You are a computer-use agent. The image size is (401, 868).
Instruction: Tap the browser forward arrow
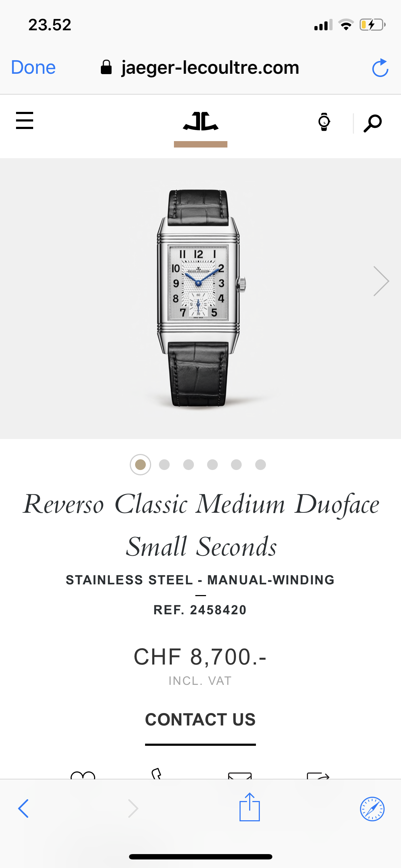[133, 808]
